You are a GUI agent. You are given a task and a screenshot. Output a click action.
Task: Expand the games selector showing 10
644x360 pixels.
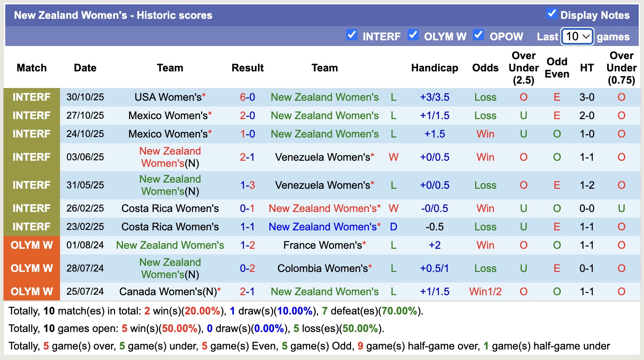pyautogui.click(x=577, y=37)
